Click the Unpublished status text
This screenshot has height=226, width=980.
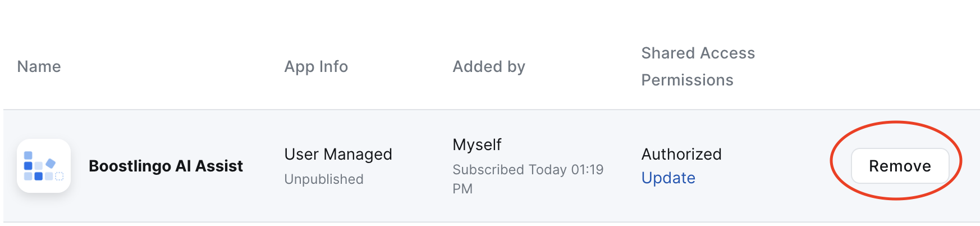coord(324,179)
